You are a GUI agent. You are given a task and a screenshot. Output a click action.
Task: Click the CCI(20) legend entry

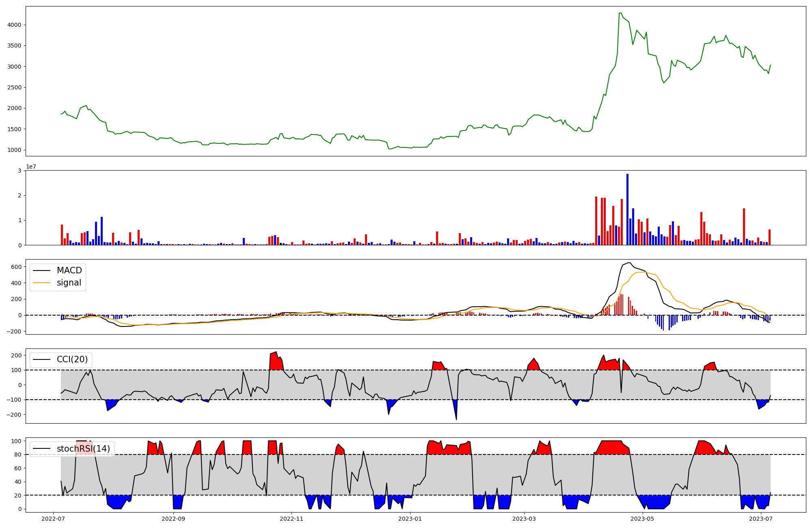pyautogui.click(x=72, y=359)
